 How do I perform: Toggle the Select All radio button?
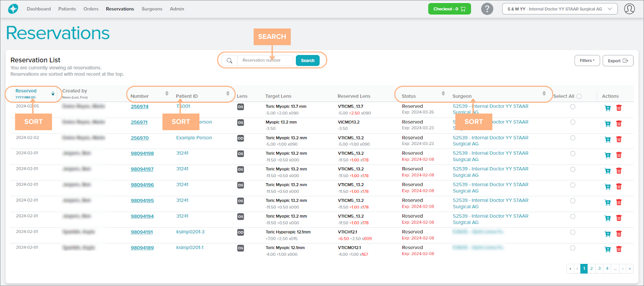coord(579,96)
